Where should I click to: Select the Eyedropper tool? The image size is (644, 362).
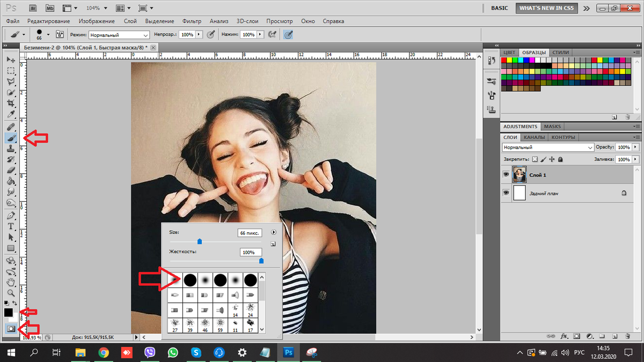click(11, 114)
